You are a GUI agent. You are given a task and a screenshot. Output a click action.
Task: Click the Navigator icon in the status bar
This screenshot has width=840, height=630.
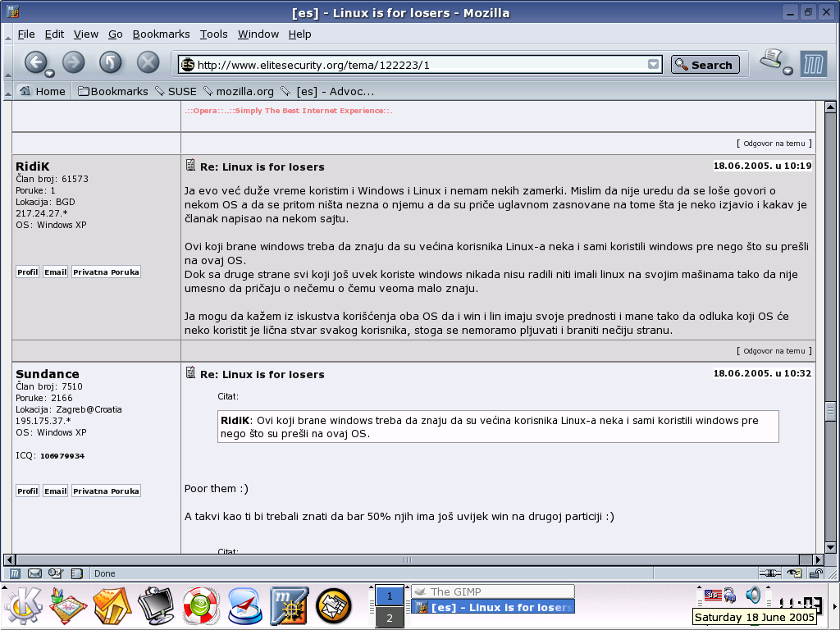pyautogui.click(x=15, y=573)
